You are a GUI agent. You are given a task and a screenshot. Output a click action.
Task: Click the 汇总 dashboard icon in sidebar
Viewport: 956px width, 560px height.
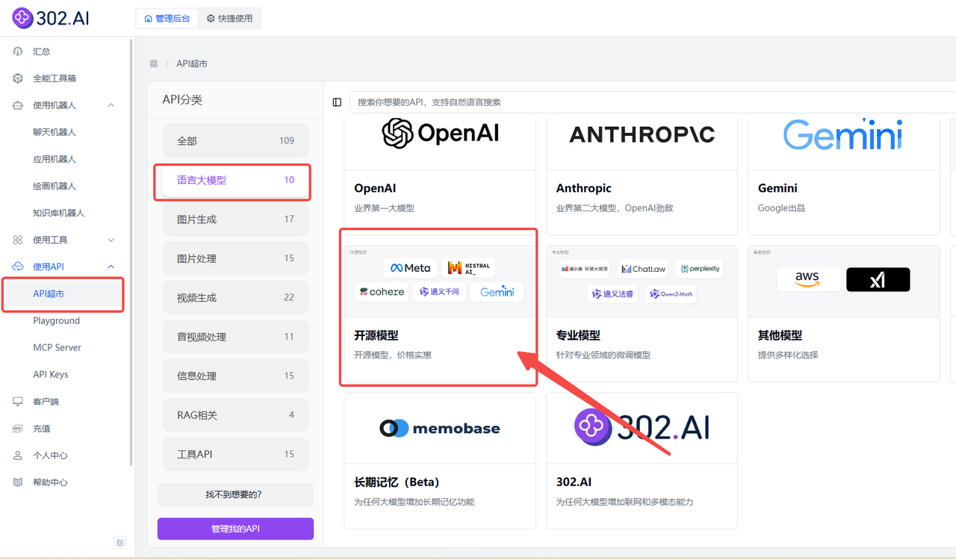tap(18, 52)
